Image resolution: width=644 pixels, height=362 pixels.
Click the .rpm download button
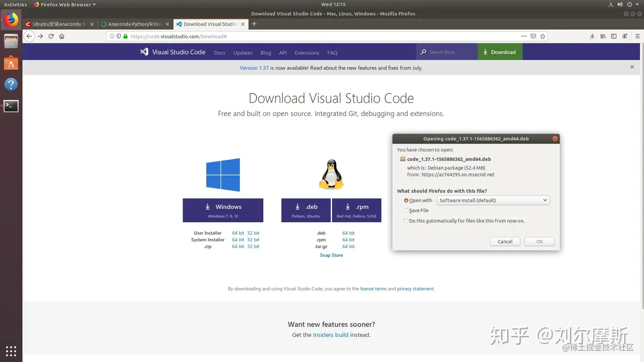pyautogui.click(x=356, y=210)
